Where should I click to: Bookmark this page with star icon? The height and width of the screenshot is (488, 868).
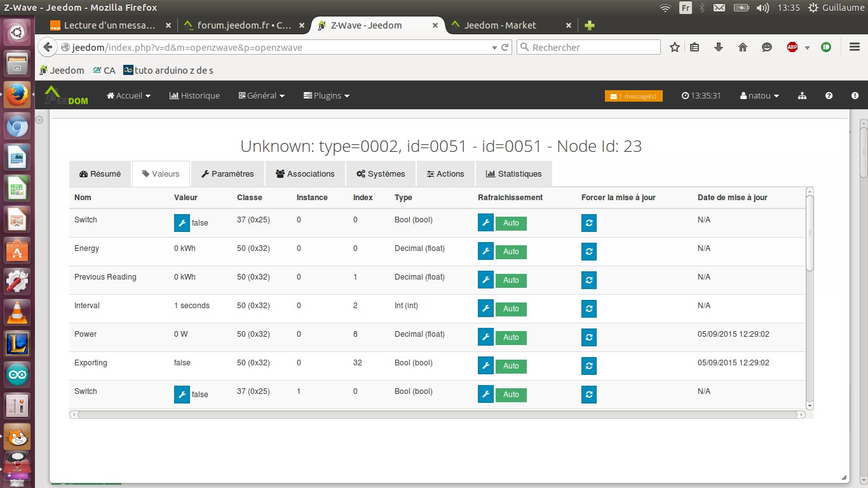pyautogui.click(x=675, y=47)
